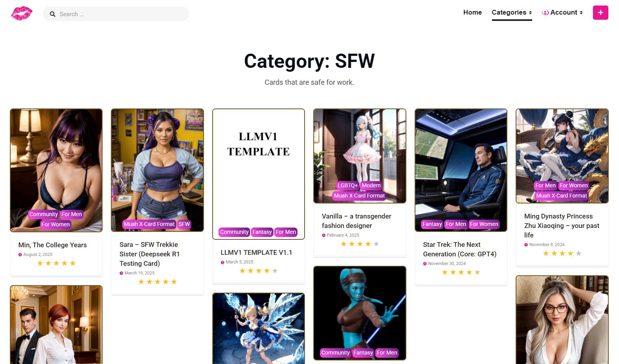
Task: Click the pink lips site logo
Action: 22,13
